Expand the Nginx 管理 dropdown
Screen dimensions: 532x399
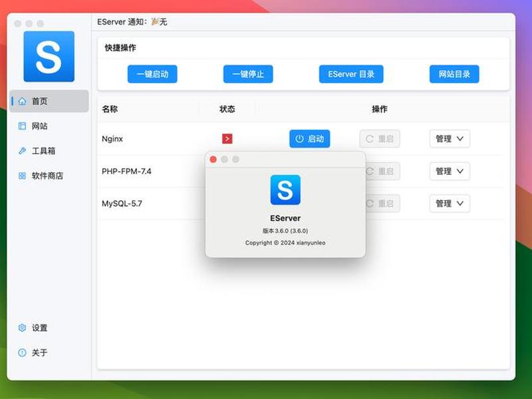click(x=450, y=139)
